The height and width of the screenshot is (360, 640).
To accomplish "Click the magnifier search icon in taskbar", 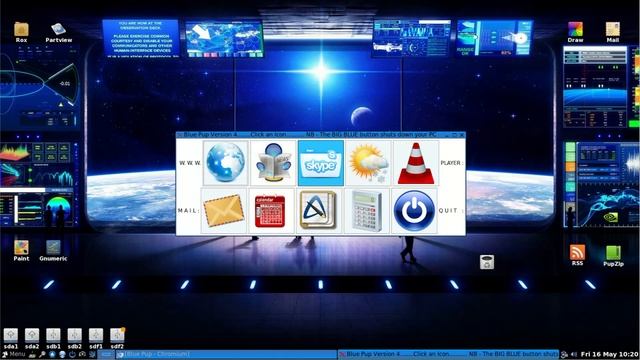I will click(x=42, y=354).
